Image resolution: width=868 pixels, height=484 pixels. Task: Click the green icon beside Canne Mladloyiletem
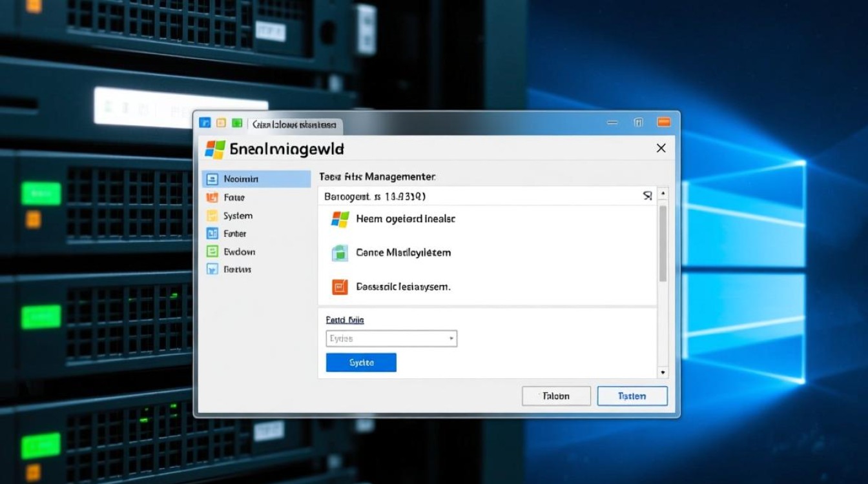pos(340,253)
